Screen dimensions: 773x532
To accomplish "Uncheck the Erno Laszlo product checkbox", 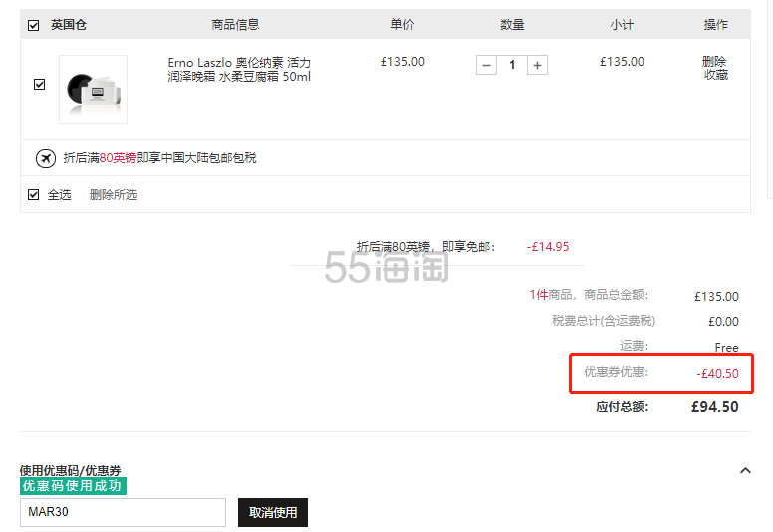I will click(x=40, y=85).
